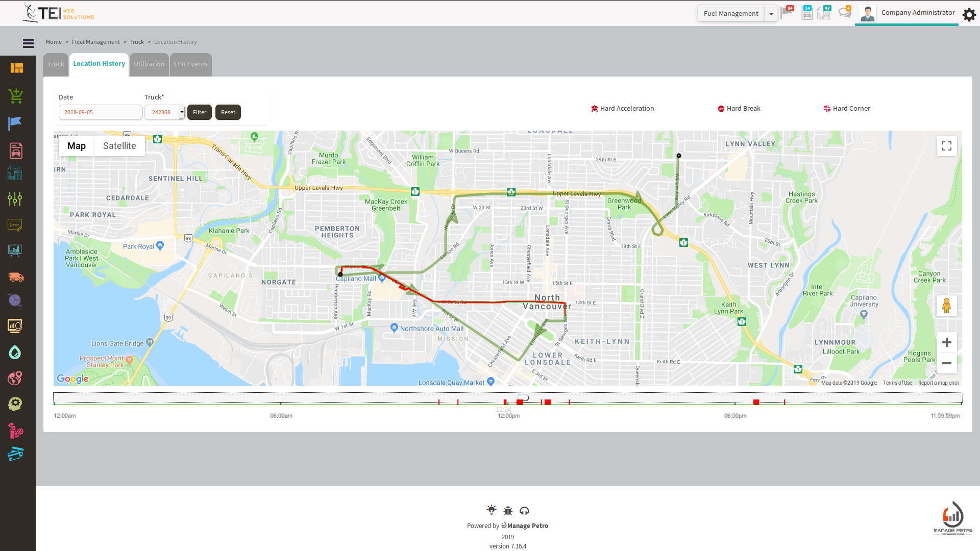The height and width of the screenshot is (551, 980).
Task: Click the water drop fuel icon
Action: 14,352
